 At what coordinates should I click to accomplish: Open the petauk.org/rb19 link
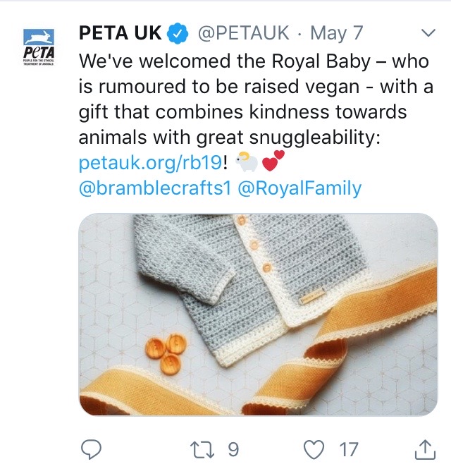click(x=150, y=162)
